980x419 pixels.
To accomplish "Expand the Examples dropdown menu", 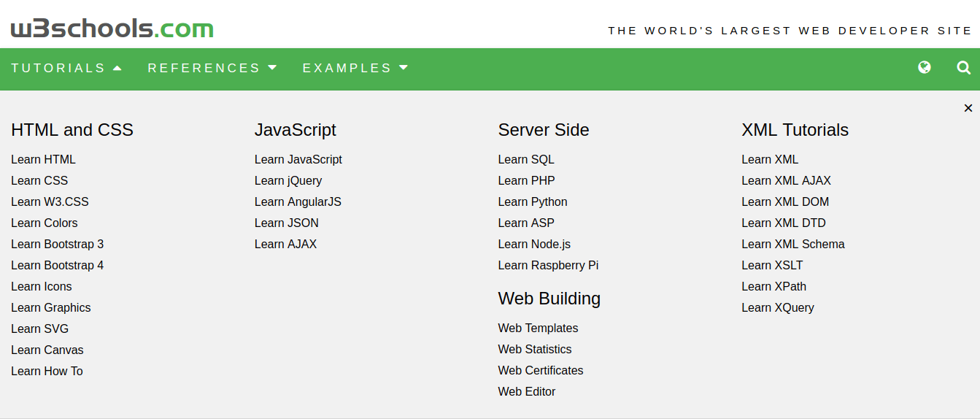I will click(355, 68).
